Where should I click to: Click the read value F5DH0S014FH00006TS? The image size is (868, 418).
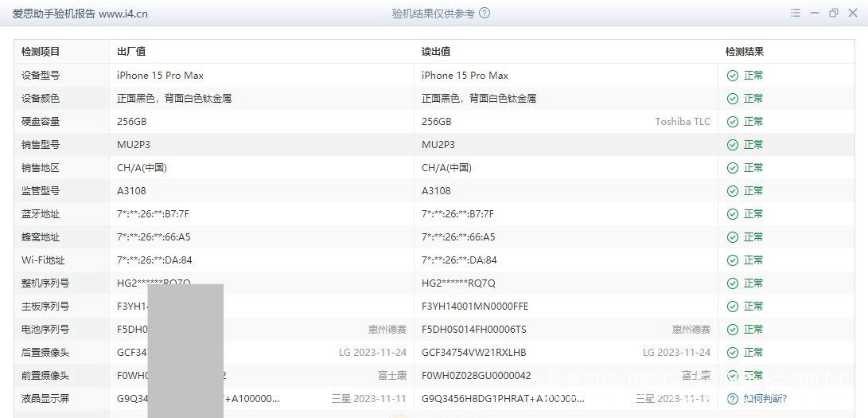pos(474,330)
